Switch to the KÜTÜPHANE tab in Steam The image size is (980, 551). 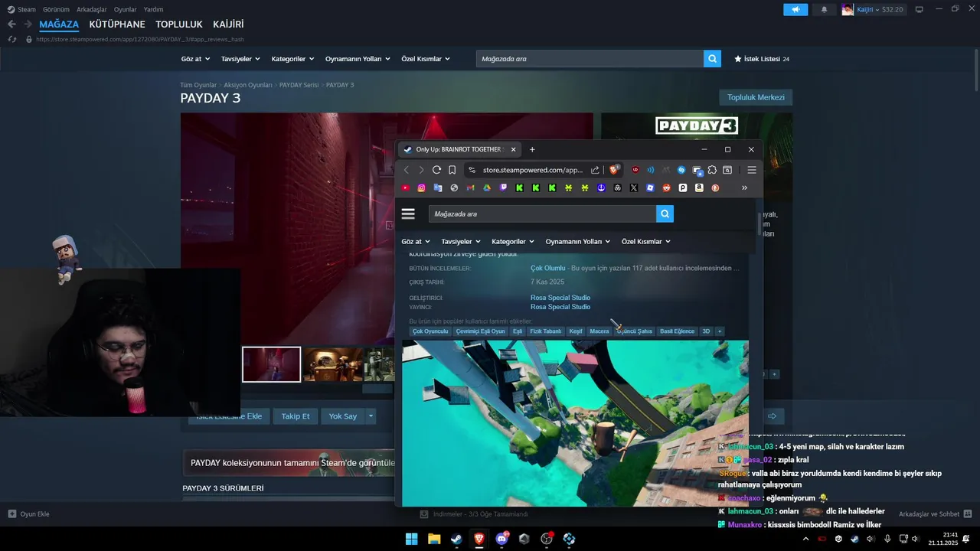coord(117,24)
